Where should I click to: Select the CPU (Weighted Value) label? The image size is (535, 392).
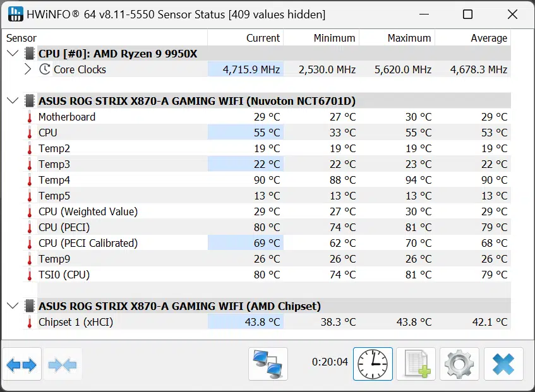coord(88,211)
